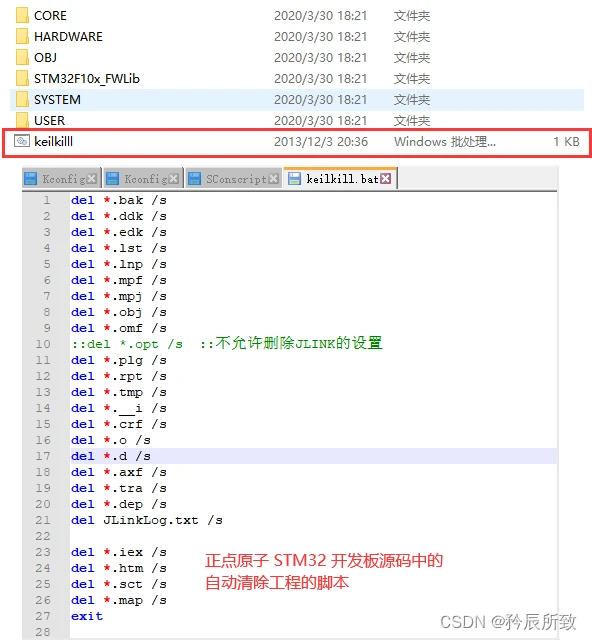592x640 pixels.
Task: Select the SYSTEM folder row name
Action: 57,100
